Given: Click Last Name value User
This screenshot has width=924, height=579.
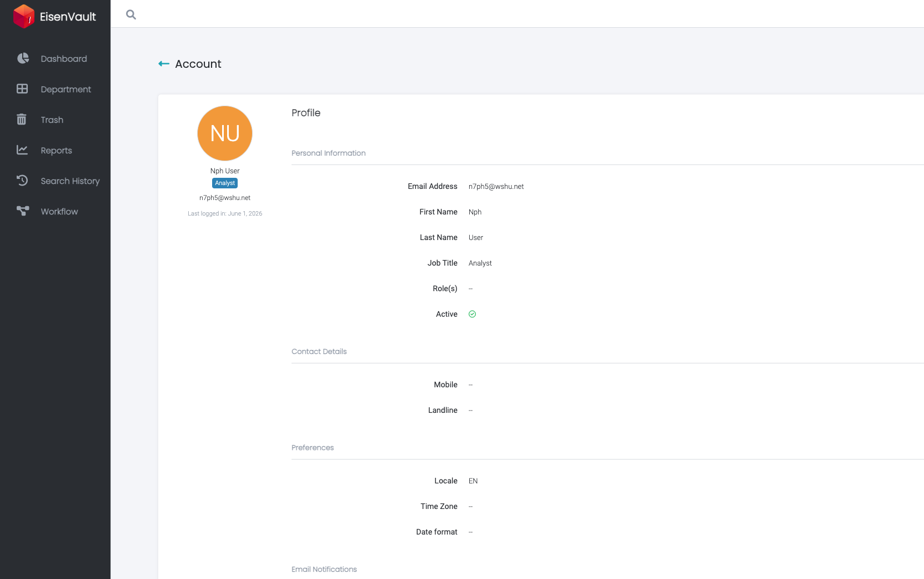Looking at the screenshot, I should 476,238.
